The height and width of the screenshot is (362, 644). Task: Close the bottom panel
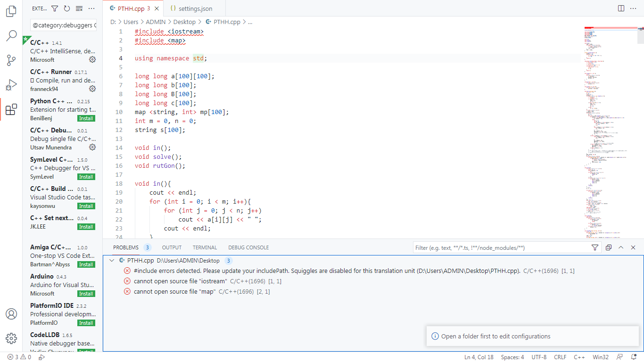tap(633, 247)
